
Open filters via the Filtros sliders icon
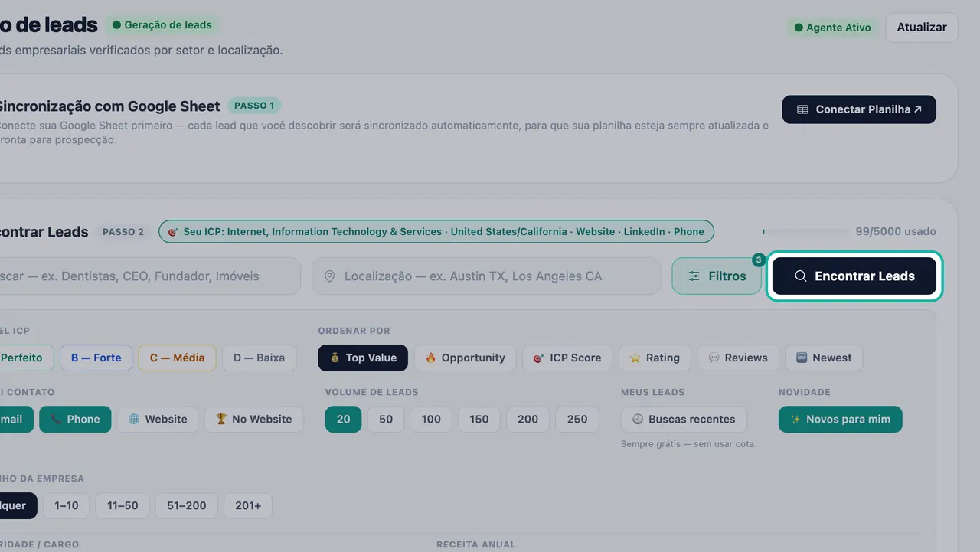click(694, 276)
